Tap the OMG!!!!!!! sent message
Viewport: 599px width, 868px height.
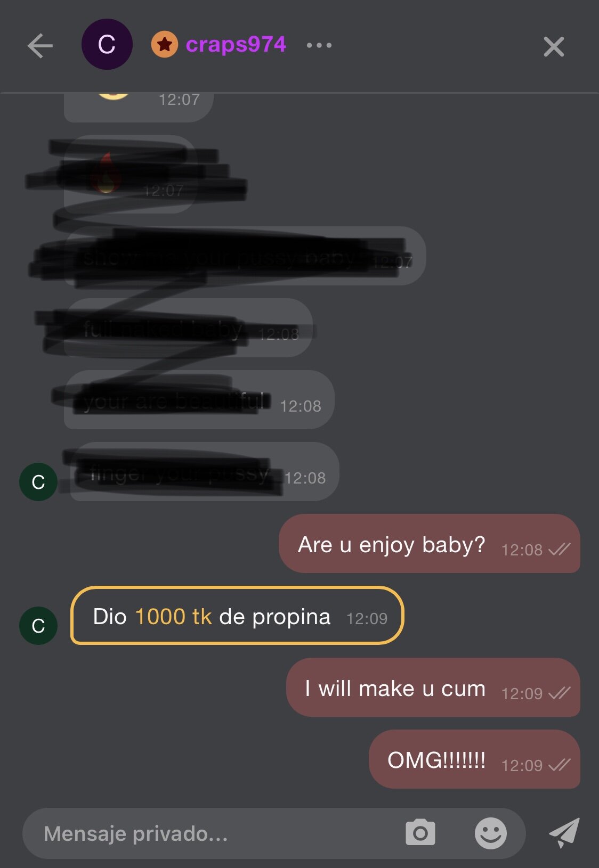click(x=474, y=759)
